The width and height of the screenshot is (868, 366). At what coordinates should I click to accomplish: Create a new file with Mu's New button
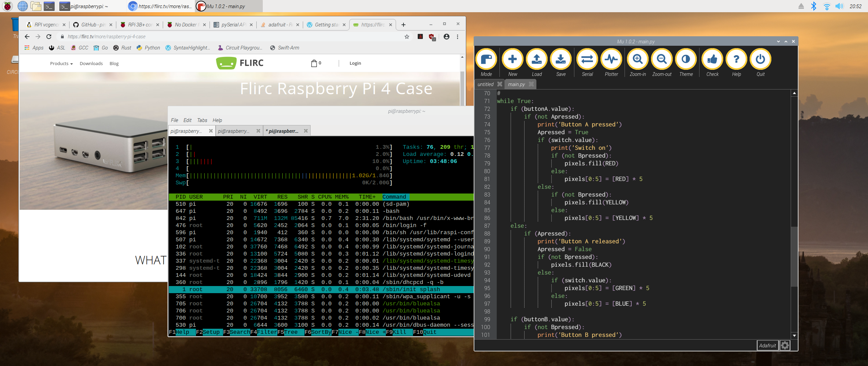513,63
